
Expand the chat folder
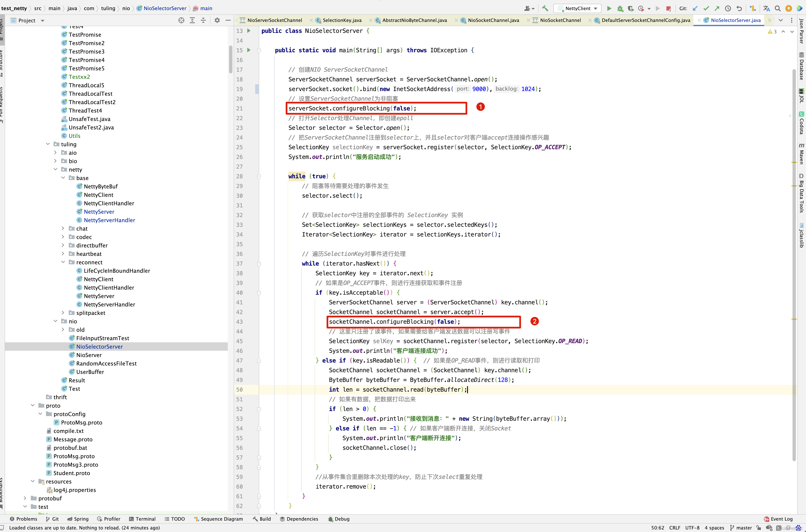click(x=63, y=228)
